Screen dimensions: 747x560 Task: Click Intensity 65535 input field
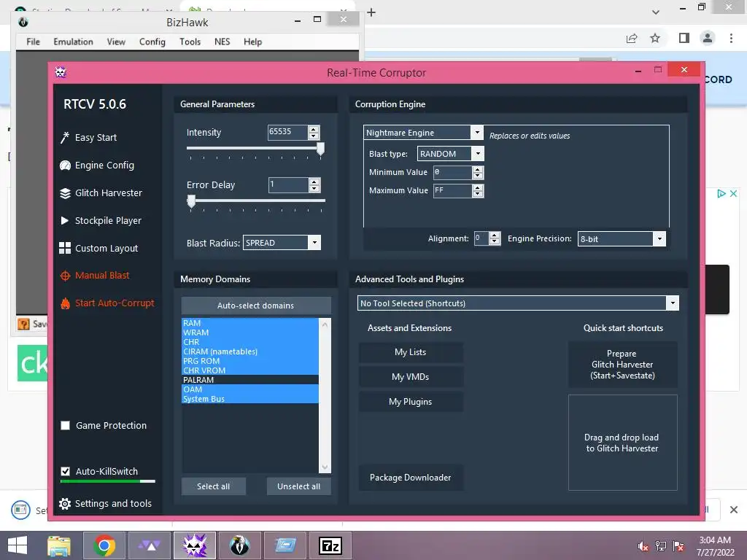coord(287,132)
